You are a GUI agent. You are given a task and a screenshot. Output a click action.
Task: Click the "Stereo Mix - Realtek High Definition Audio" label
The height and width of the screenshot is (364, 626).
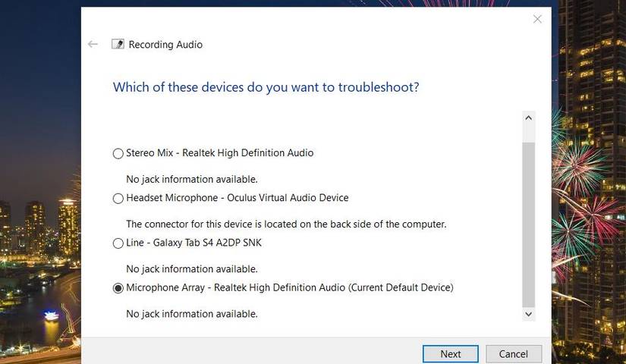click(x=219, y=152)
